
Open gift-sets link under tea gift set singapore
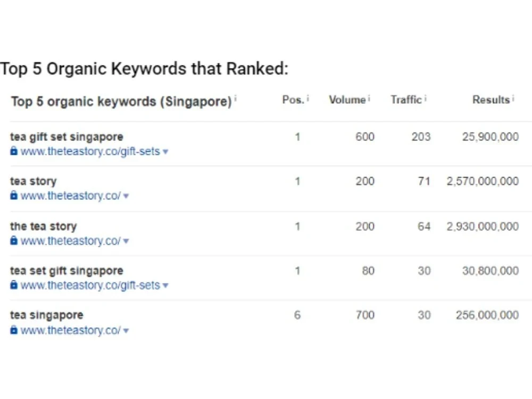tap(90, 151)
